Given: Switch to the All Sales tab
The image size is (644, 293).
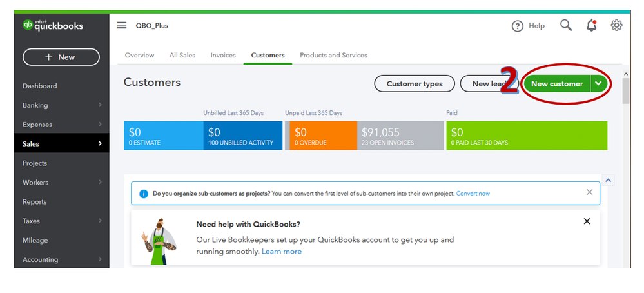Looking at the screenshot, I should 182,55.
